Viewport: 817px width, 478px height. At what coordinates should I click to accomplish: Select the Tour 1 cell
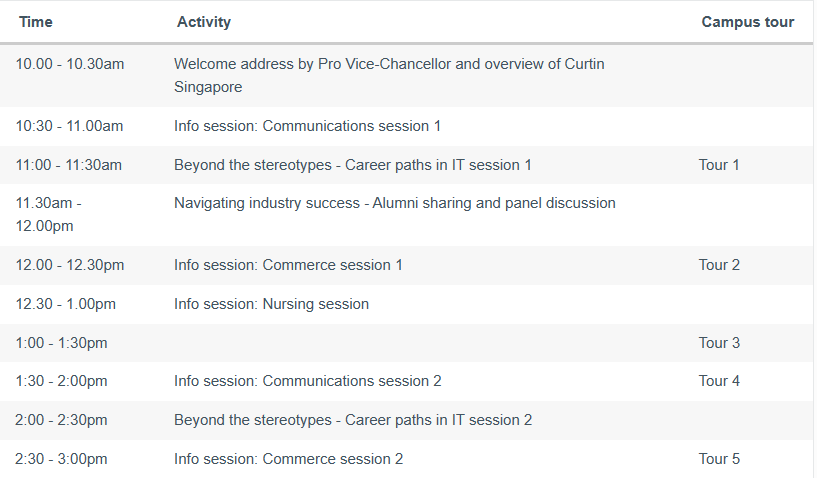coord(719,165)
